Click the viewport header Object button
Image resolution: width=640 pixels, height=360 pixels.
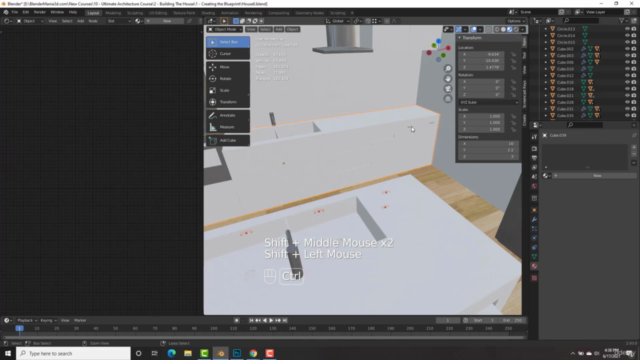(x=292, y=29)
